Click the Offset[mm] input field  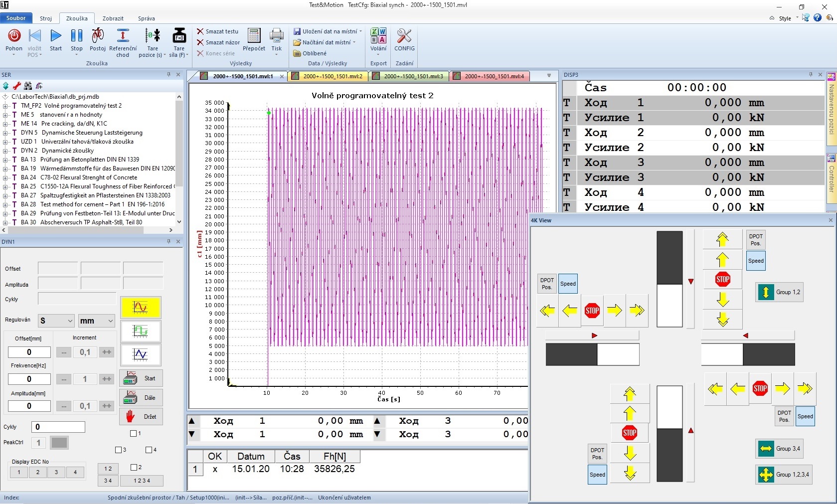tap(29, 352)
